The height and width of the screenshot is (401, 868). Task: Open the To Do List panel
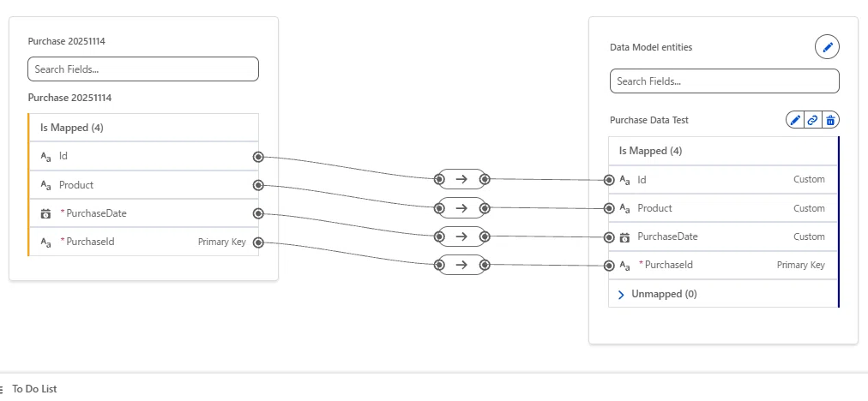point(34,389)
